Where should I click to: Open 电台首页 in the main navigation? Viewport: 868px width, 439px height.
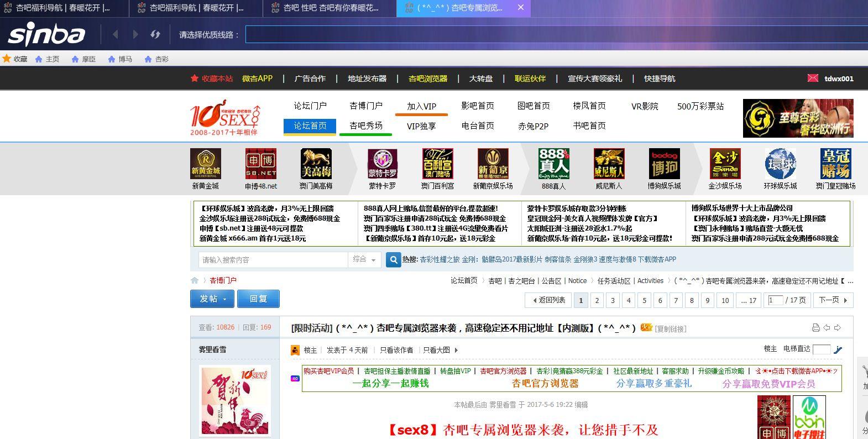[478, 126]
